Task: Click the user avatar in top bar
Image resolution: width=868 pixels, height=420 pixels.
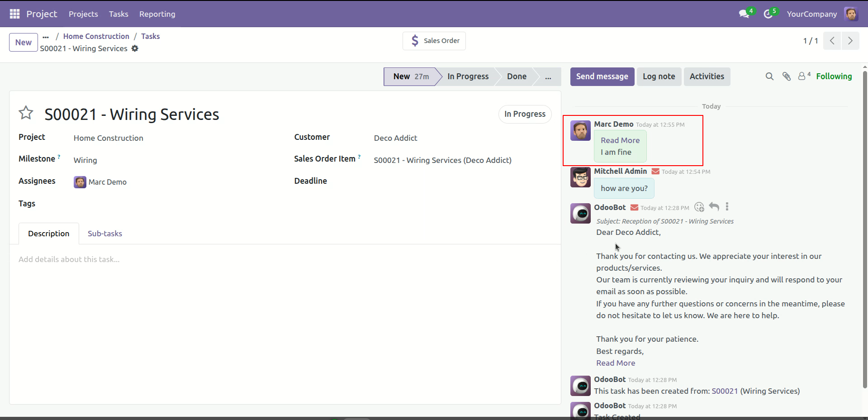Action: pyautogui.click(x=851, y=14)
